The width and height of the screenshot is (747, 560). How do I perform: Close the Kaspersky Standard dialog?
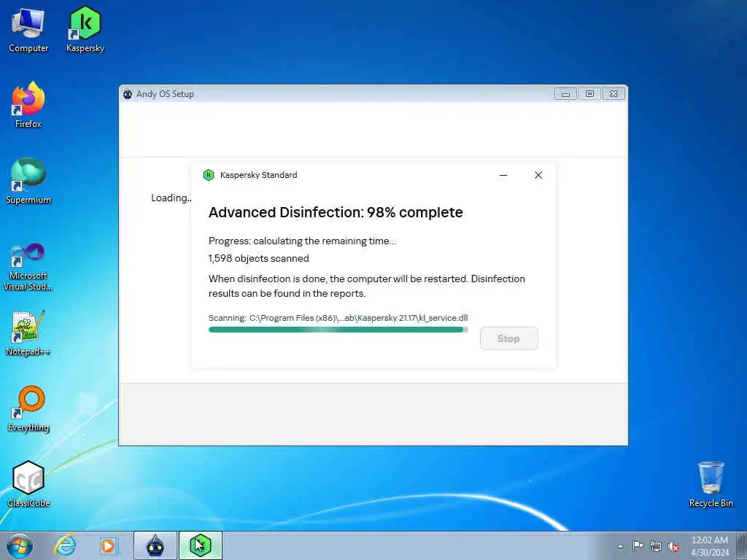coord(538,175)
